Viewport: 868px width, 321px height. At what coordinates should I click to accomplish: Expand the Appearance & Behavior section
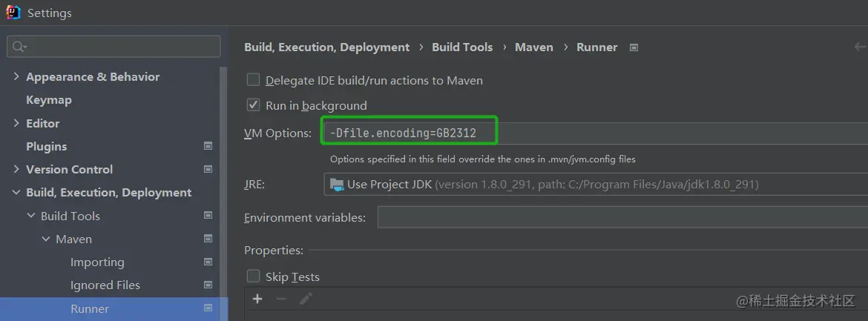[x=16, y=77]
